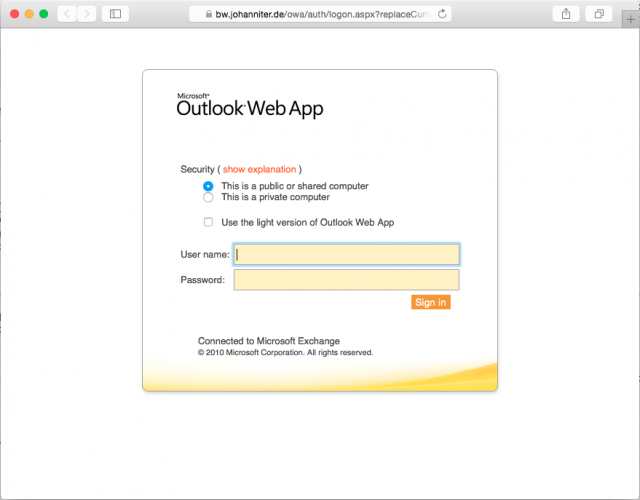
Task: Toggle the Safari sidebar button
Action: 116,14
